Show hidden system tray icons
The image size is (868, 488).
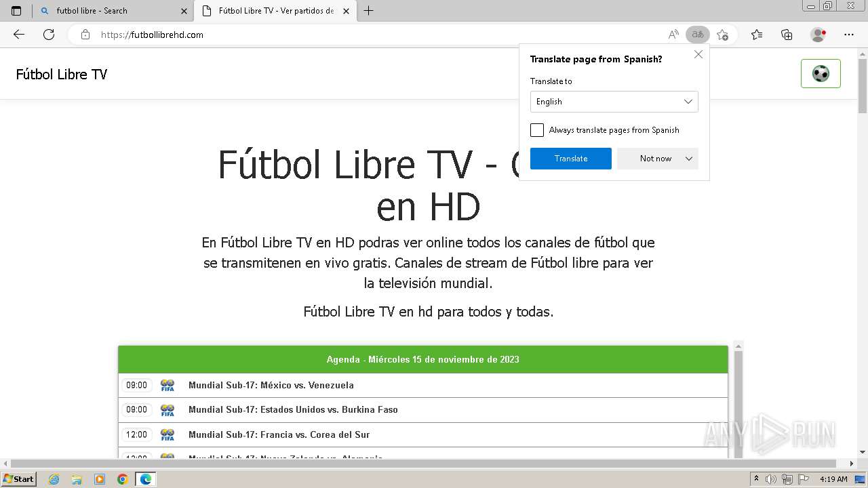757,479
